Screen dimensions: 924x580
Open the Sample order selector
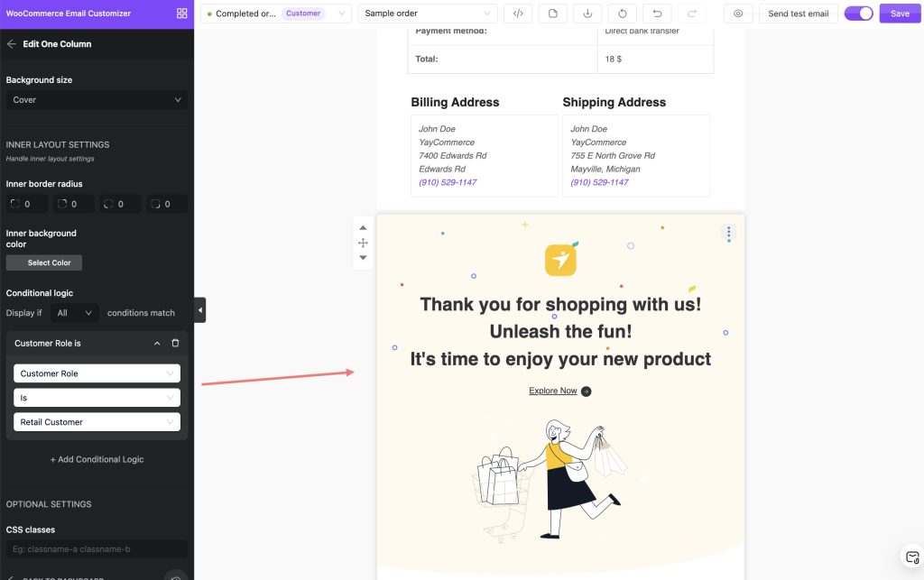(x=427, y=14)
